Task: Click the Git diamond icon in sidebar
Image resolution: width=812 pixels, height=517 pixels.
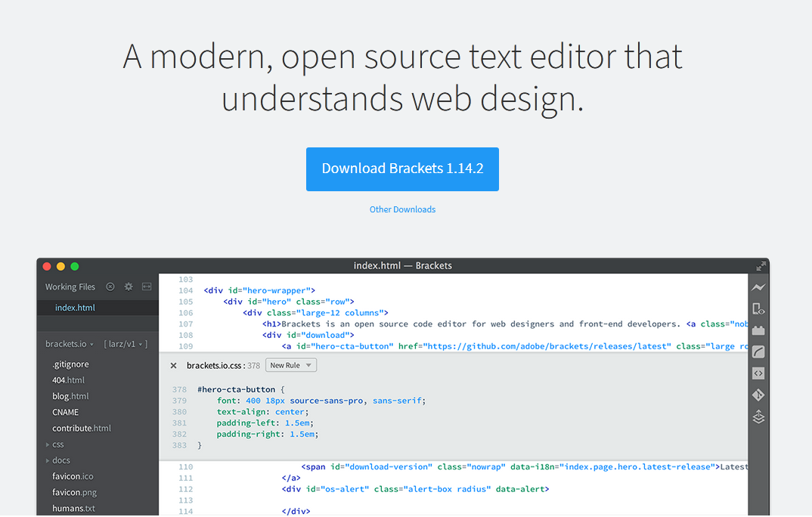Action: [x=758, y=395]
